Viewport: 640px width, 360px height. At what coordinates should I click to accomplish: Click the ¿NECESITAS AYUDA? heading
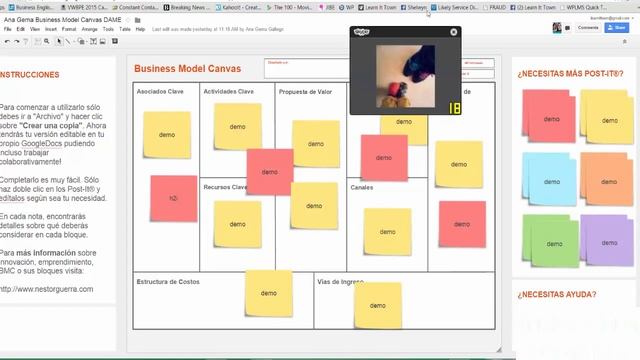point(557,294)
